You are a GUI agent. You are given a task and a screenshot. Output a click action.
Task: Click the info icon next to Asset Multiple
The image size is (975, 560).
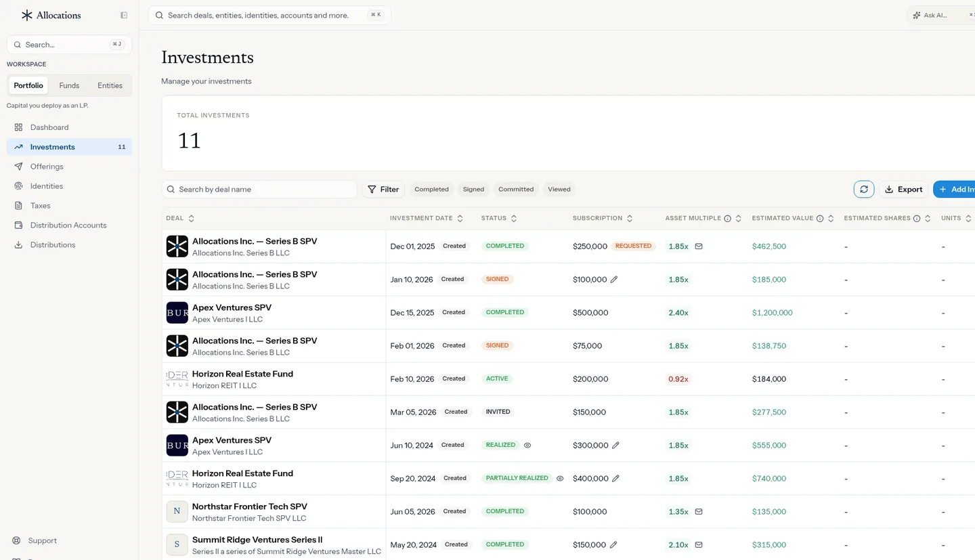[x=728, y=219]
